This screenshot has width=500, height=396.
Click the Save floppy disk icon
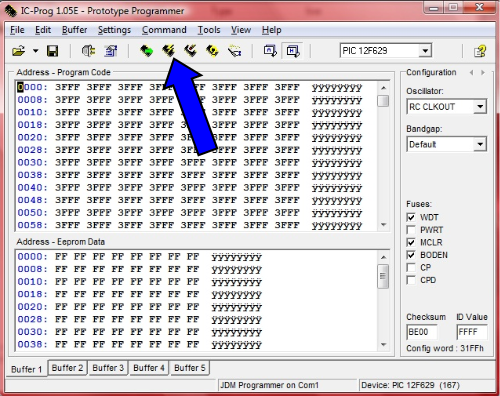click(52, 51)
